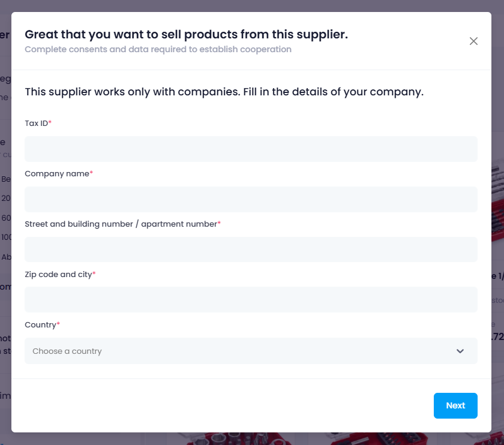
Task: Click the Country dropdown chevron arrow
Action: [460, 351]
